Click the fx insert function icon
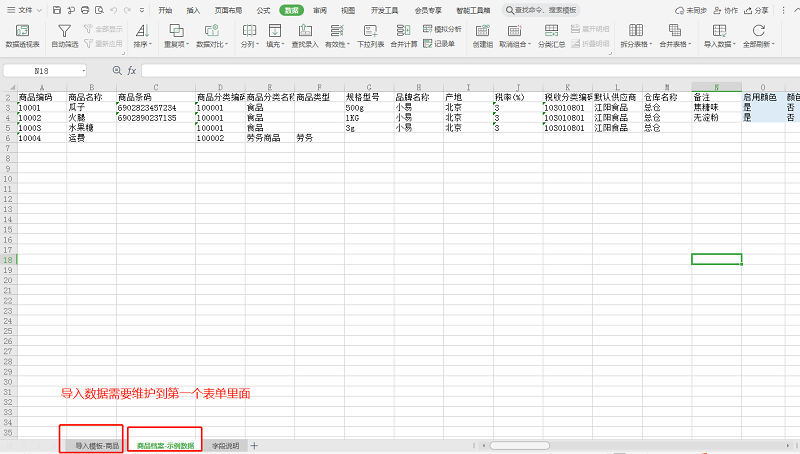Viewport: 800px width, 454px height. click(x=132, y=70)
